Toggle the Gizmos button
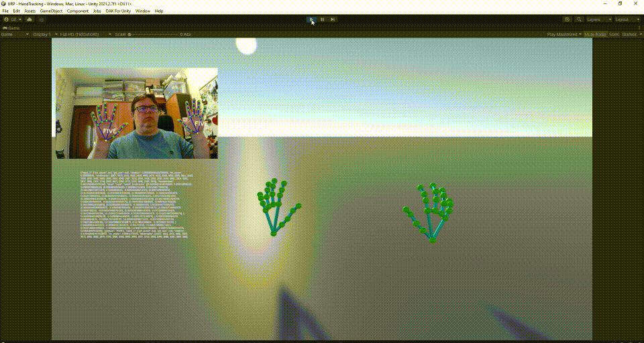The height and width of the screenshot is (343, 644). click(628, 34)
